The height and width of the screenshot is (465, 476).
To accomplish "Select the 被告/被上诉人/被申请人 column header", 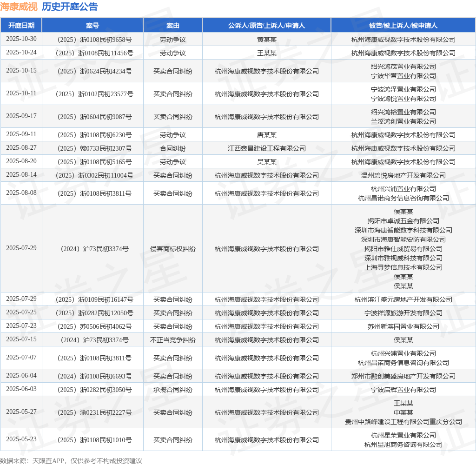I will point(403,26).
